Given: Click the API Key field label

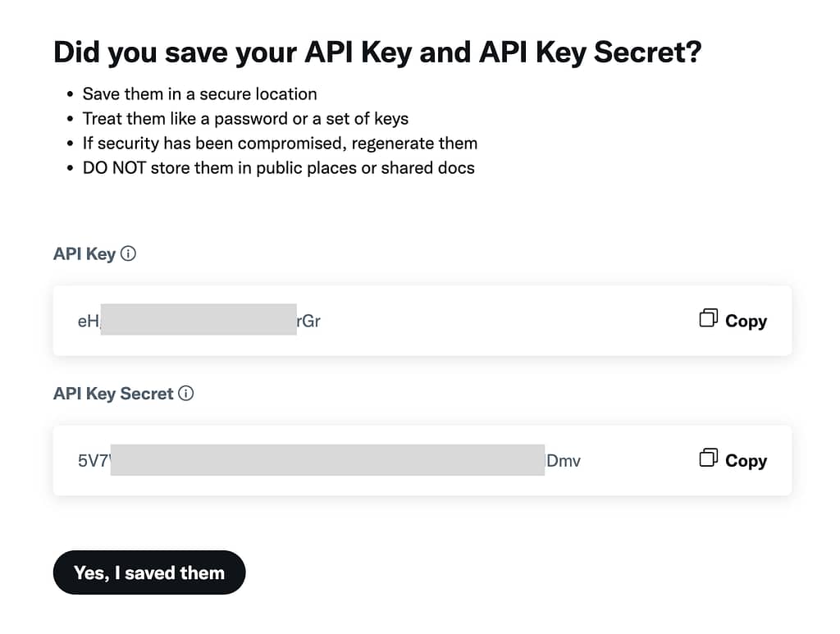Looking at the screenshot, I should pos(84,253).
